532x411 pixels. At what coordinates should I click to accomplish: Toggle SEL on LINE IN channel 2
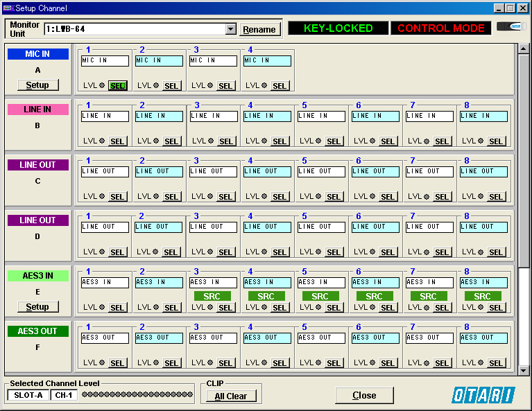coord(172,141)
